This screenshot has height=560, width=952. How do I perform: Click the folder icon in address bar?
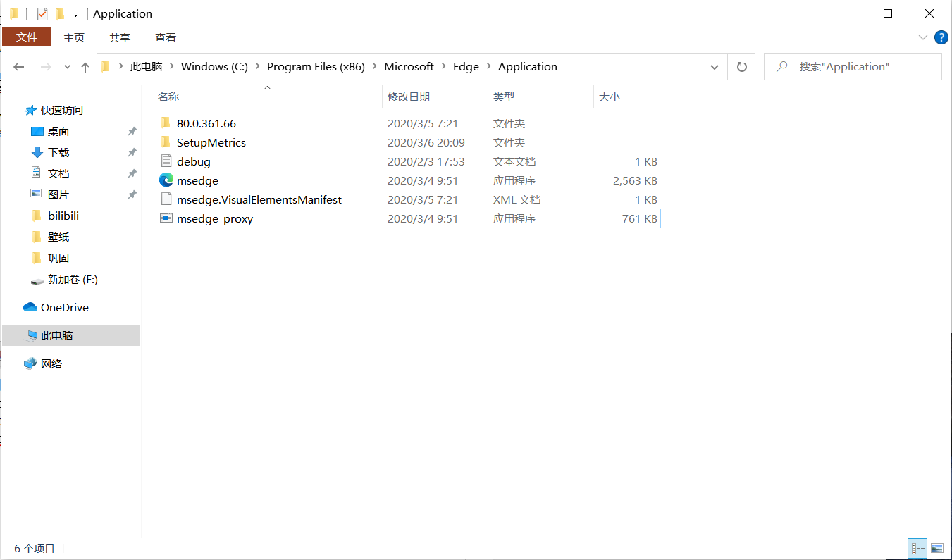(x=106, y=67)
